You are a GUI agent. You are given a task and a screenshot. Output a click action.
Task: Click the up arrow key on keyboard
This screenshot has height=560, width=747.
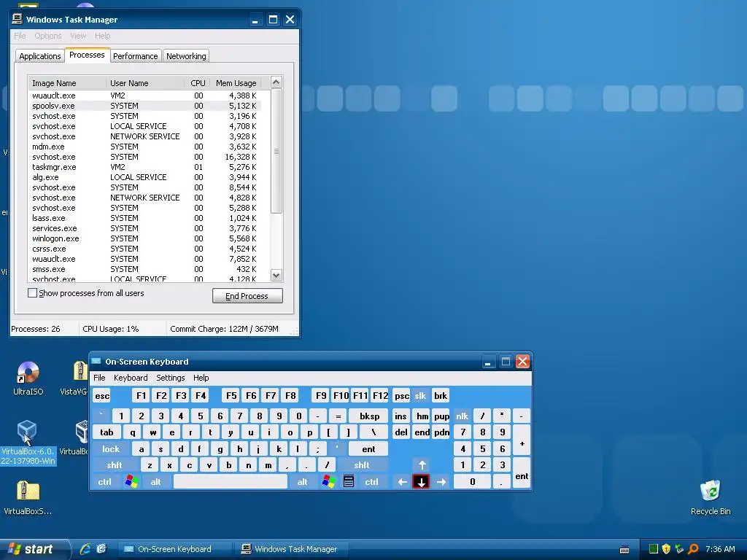click(x=422, y=465)
